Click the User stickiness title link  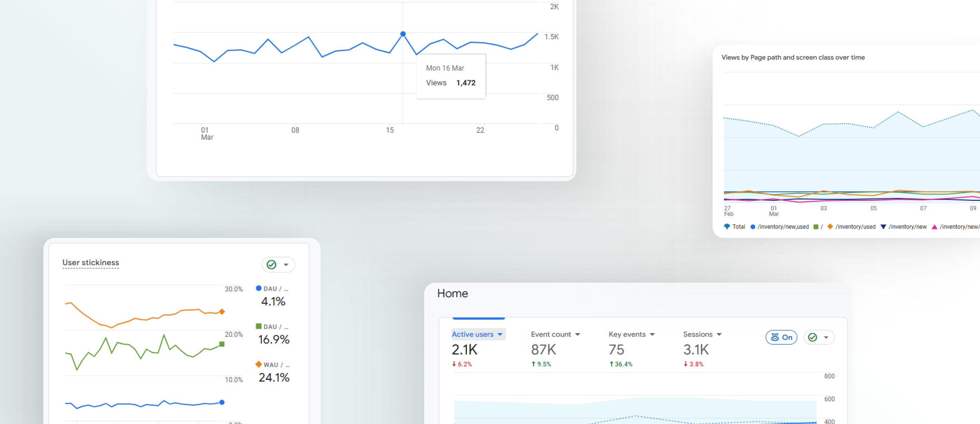coord(91,262)
